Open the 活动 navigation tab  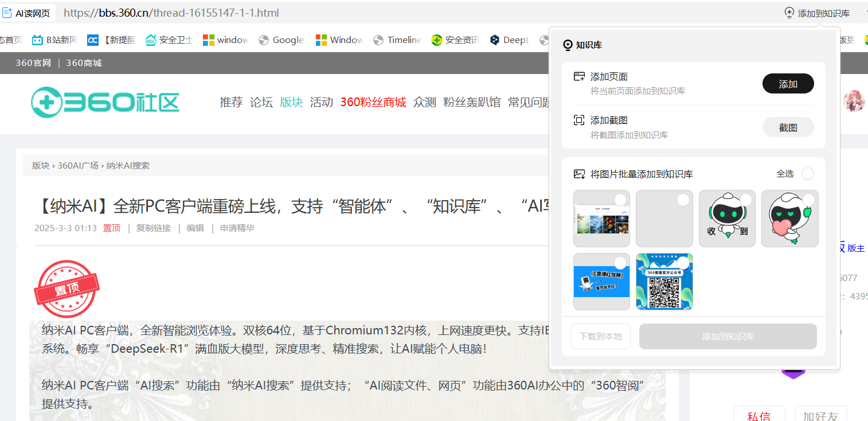[322, 102]
